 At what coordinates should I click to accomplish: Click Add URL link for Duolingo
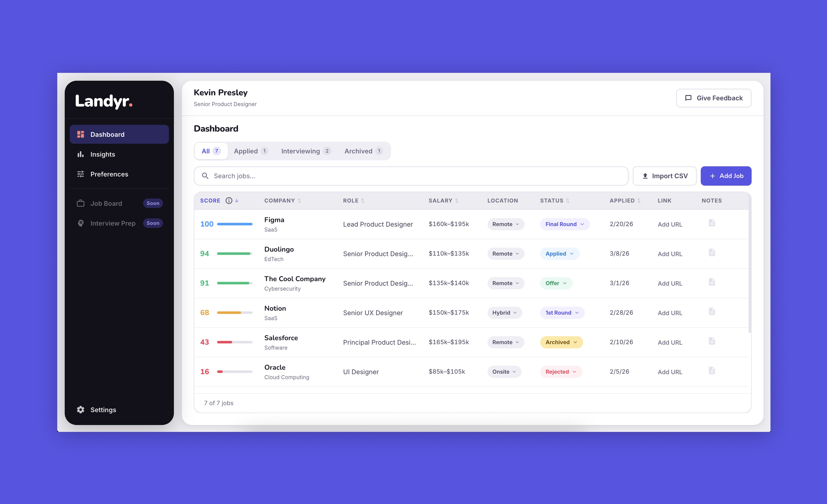coord(670,254)
